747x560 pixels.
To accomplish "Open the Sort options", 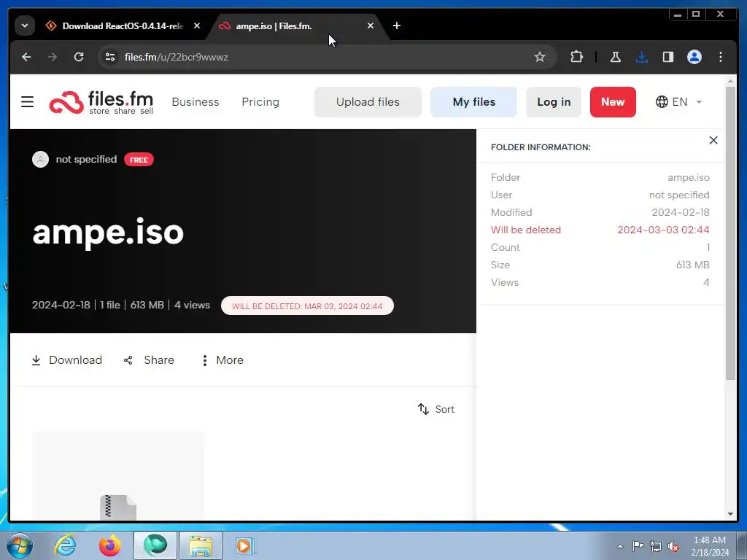I will [436, 409].
